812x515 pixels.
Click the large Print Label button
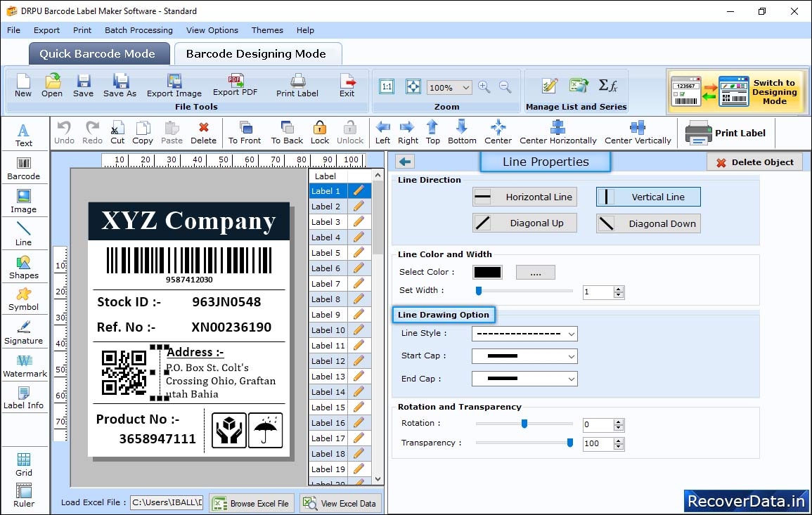coord(725,133)
